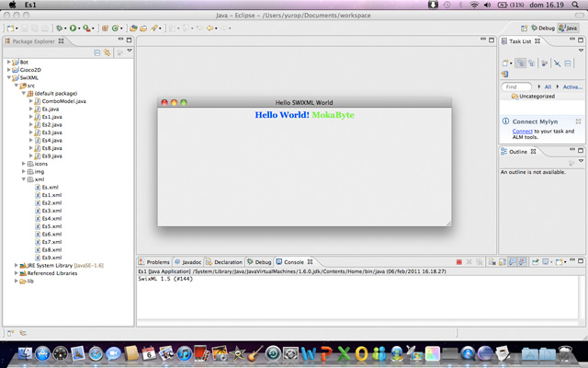The width and height of the screenshot is (588, 368).
Task: Click the Pin Console icon
Action: point(536,262)
